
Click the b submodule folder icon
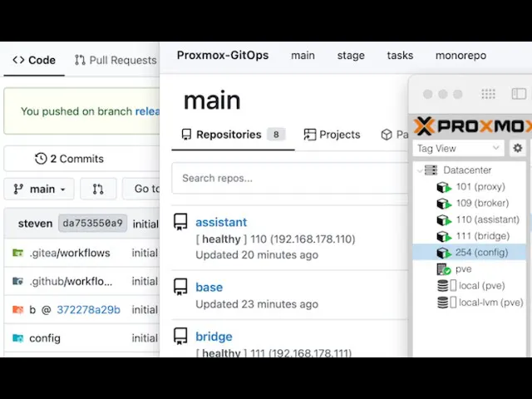point(17,309)
